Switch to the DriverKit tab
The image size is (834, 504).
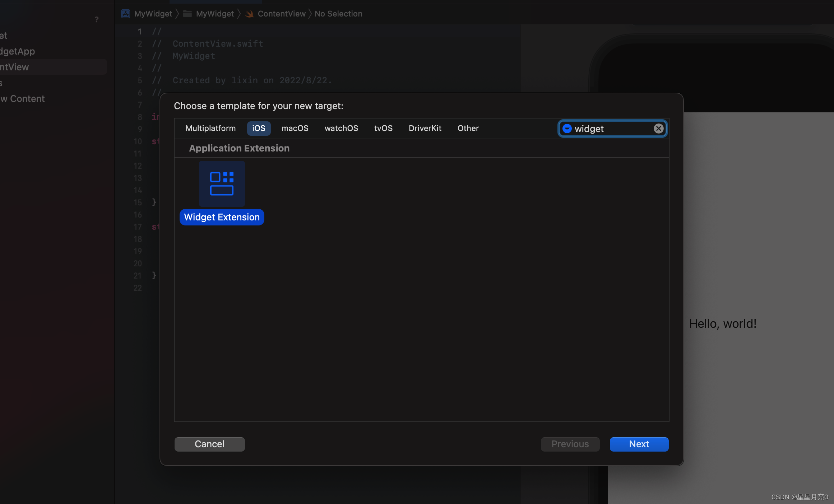pos(425,128)
